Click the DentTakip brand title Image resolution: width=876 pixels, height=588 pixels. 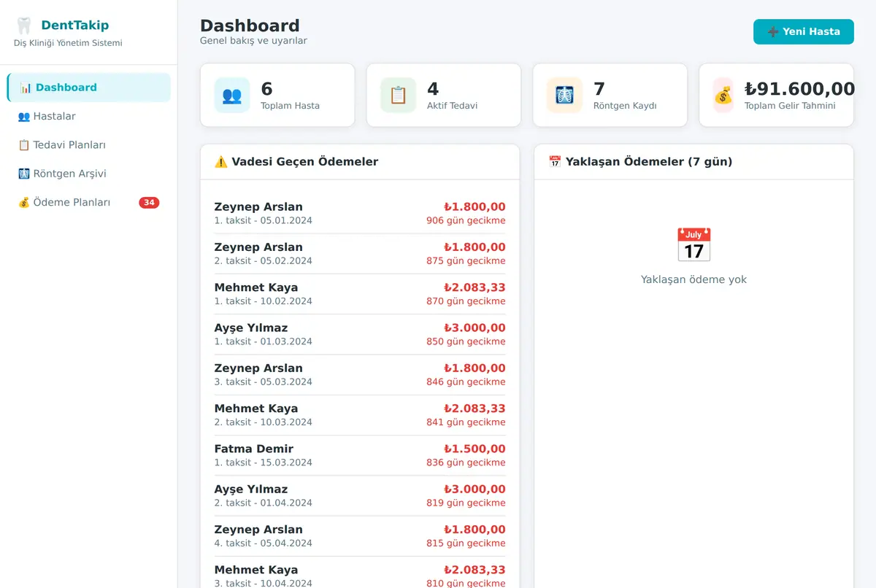75,26
